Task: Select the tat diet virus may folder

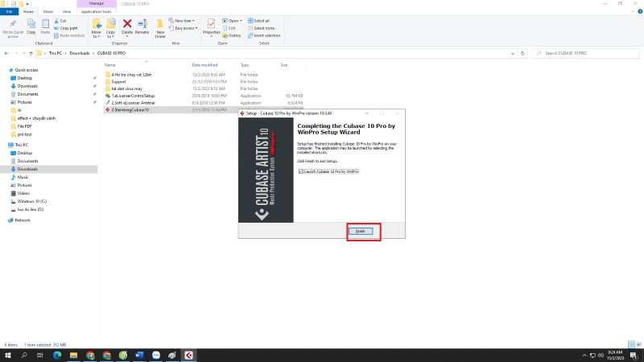Action: [x=127, y=88]
